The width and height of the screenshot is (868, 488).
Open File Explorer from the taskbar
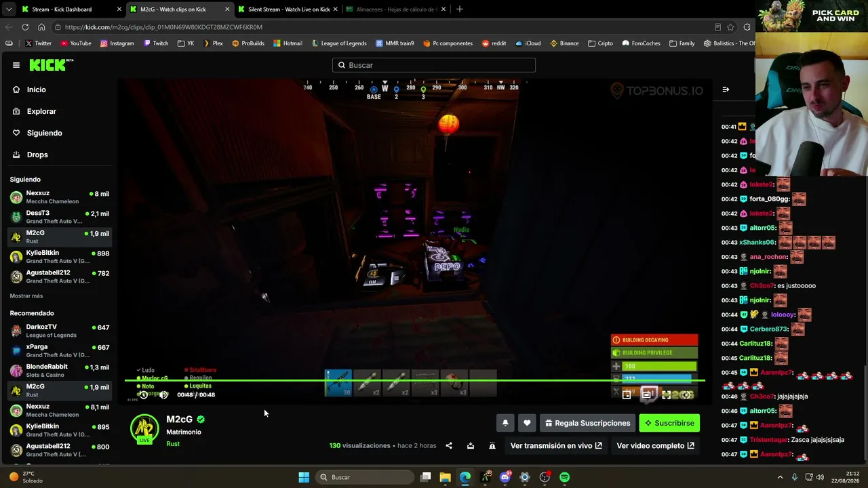tap(446, 477)
